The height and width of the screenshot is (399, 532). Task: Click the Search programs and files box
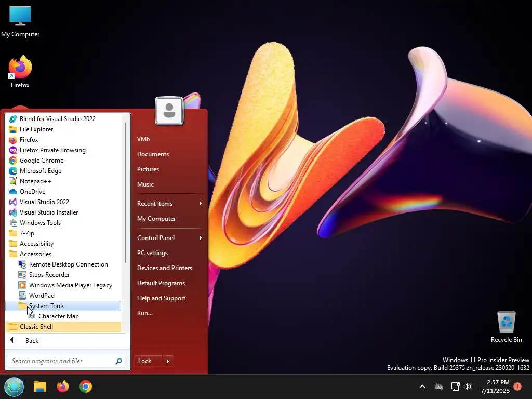[66, 361]
